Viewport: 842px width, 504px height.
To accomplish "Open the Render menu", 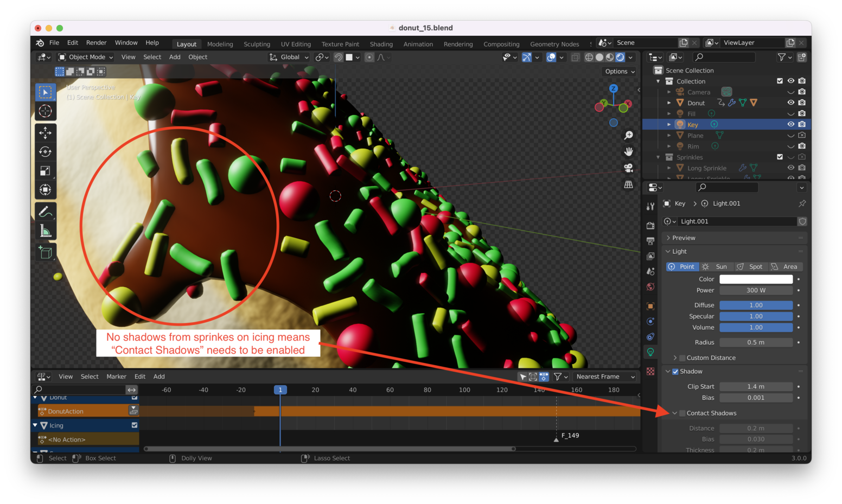I will click(96, 43).
